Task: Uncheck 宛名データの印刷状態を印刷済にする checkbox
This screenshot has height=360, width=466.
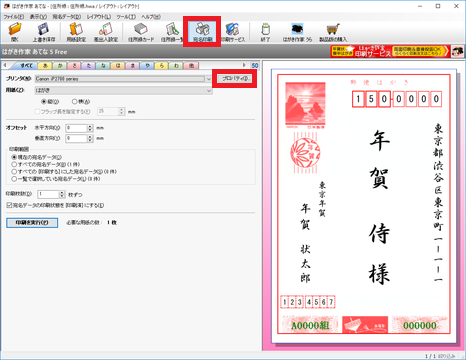Action: pos(9,205)
